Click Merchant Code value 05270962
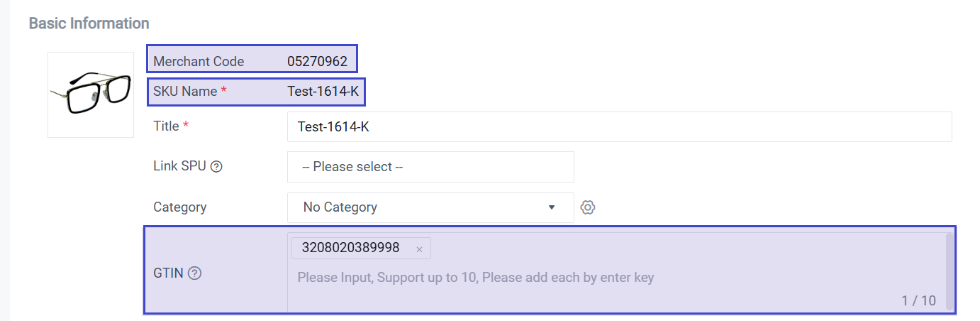 (317, 61)
